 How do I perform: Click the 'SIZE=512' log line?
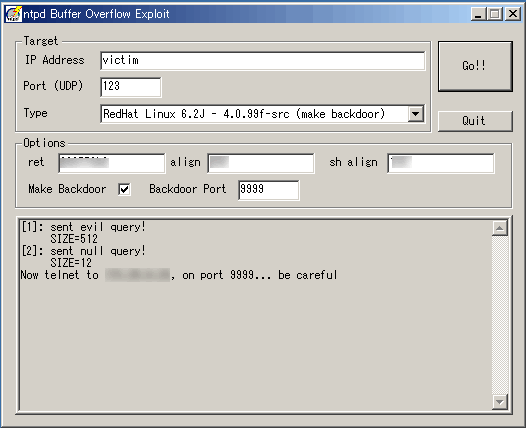coord(74,239)
